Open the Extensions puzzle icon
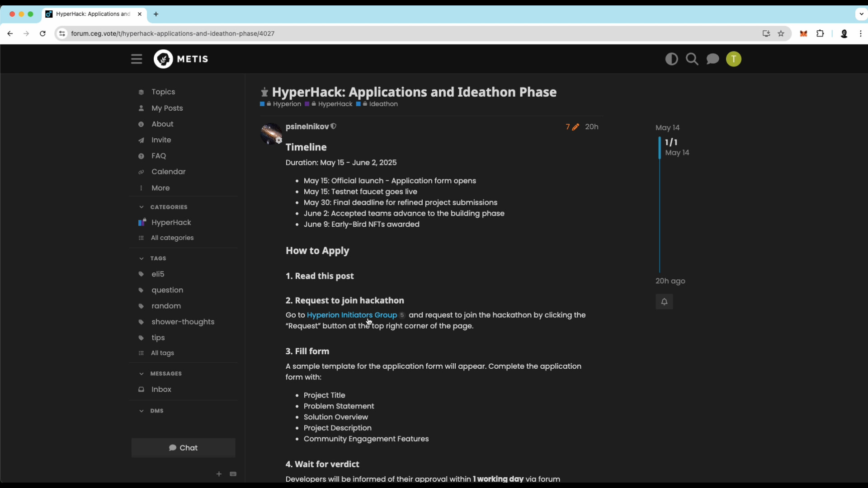 (x=820, y=33)
